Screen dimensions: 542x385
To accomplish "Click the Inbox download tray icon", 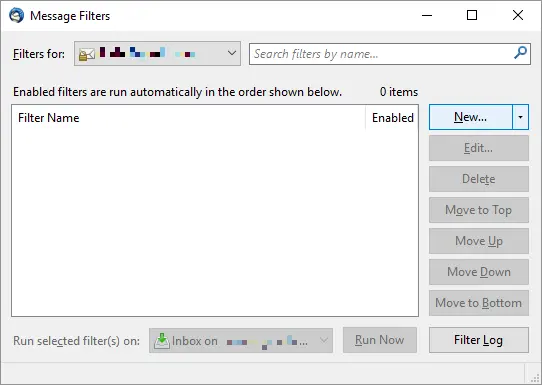I will pos(161,341).
